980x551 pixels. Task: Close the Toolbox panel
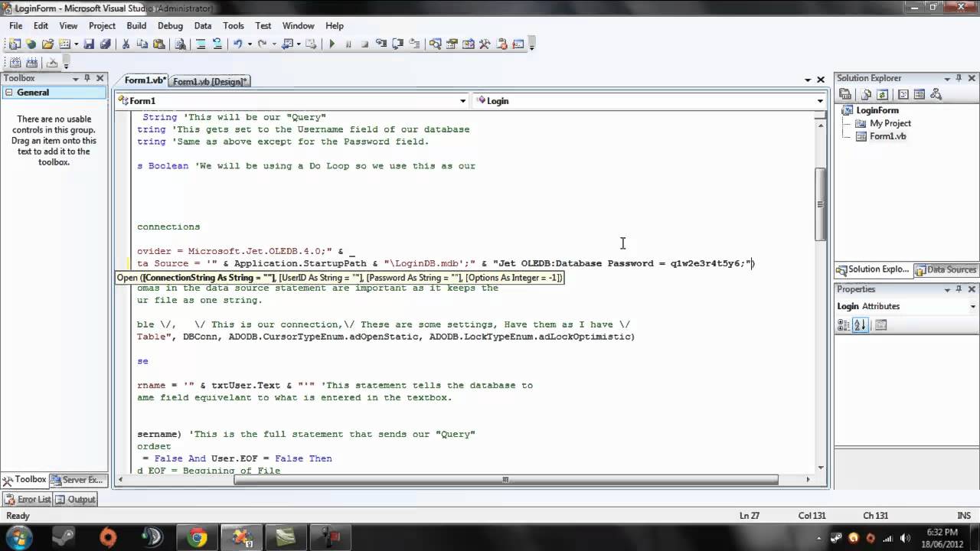100,78
